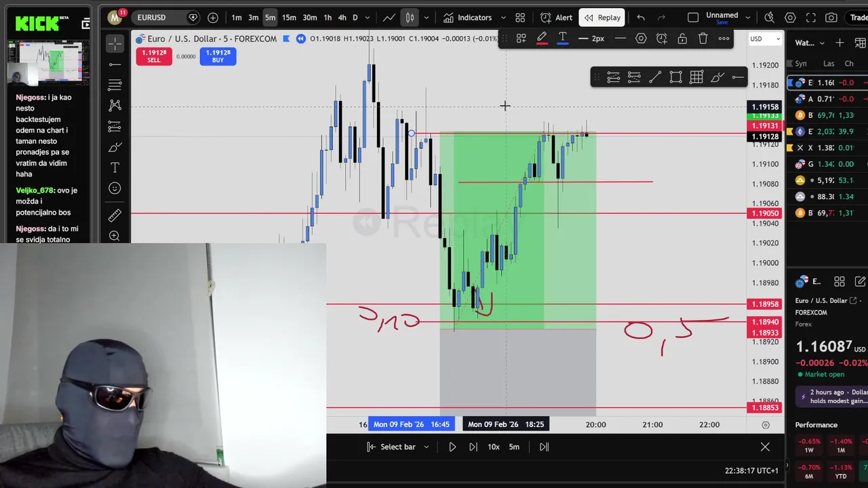Switch to the 1m timeframe
The height and width of the screenshot is (488, 868).
point(237,18)
